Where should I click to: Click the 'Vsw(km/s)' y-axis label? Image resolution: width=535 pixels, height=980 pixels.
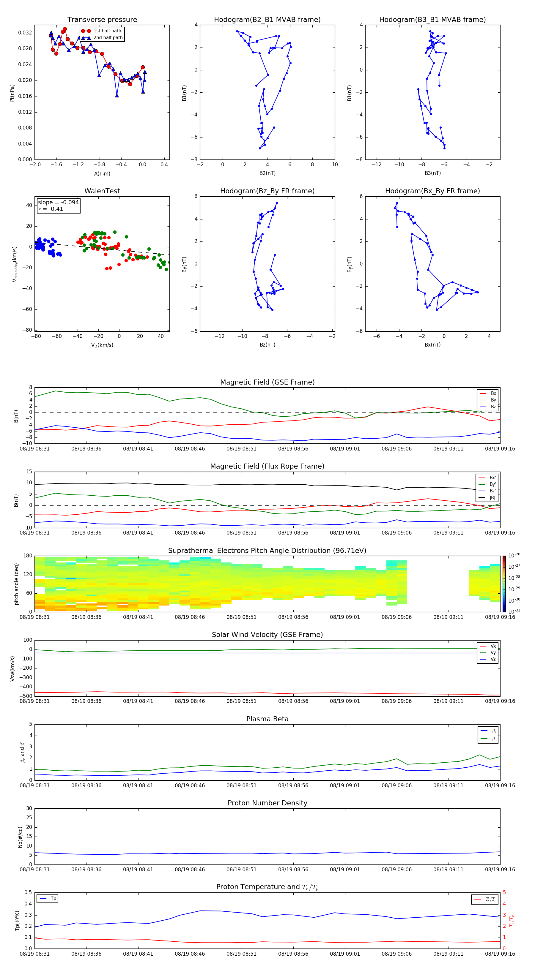point(12,668)
